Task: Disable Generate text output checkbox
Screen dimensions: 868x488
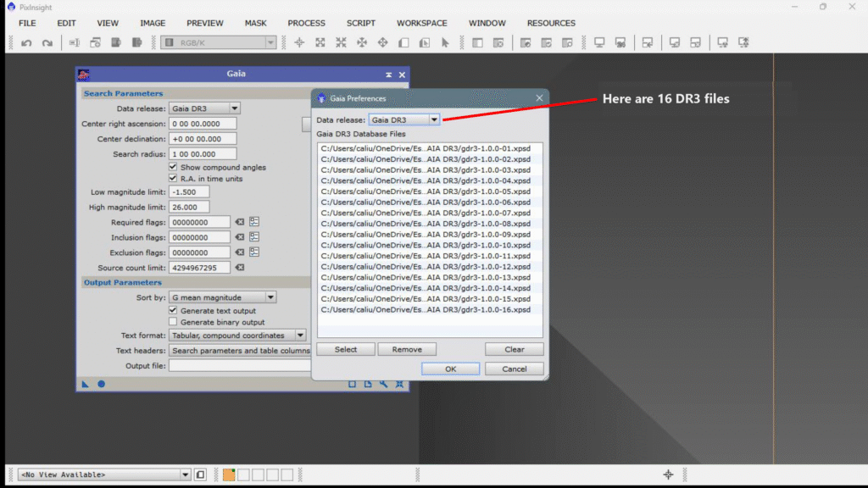Action: (x=173, y=310)
